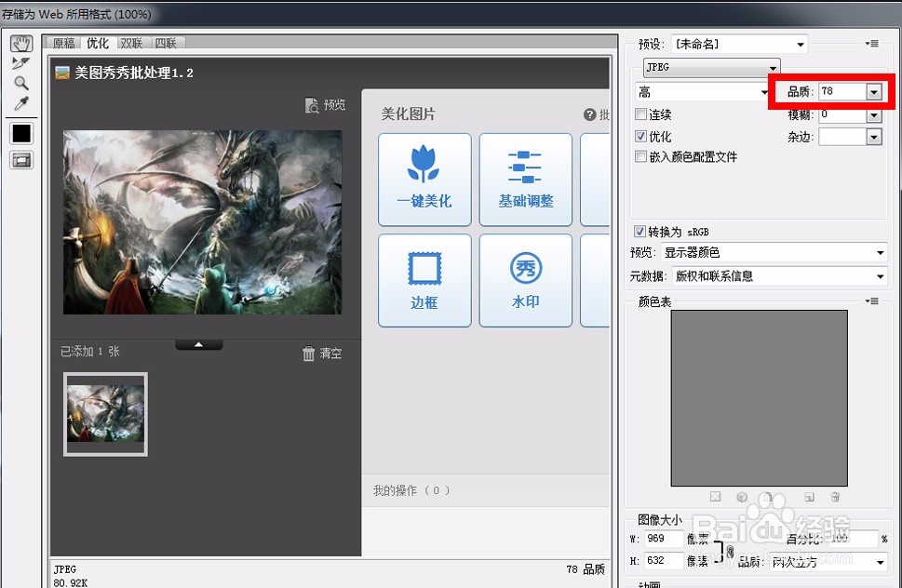902x588 pixels.
Task: Enable 嵌入颜色配置文件 checkbox
Action: [640, 156]
